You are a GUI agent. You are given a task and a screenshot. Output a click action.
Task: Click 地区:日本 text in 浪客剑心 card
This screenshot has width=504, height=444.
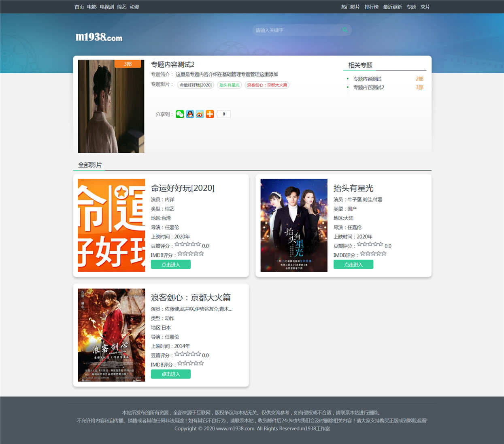(161, 328)
